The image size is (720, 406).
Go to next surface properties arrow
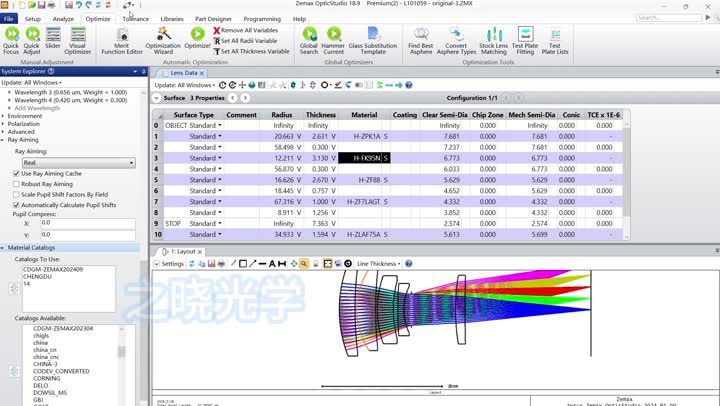pyautogui.click(x=245, y=98)
